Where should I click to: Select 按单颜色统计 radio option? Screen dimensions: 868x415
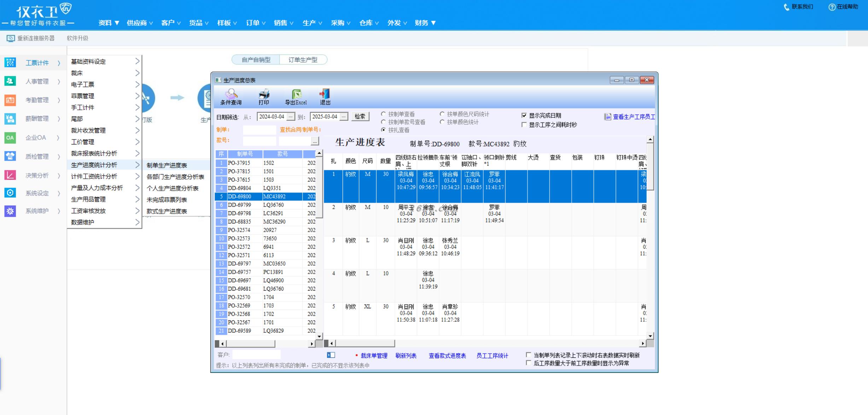[x=442, y=122]
